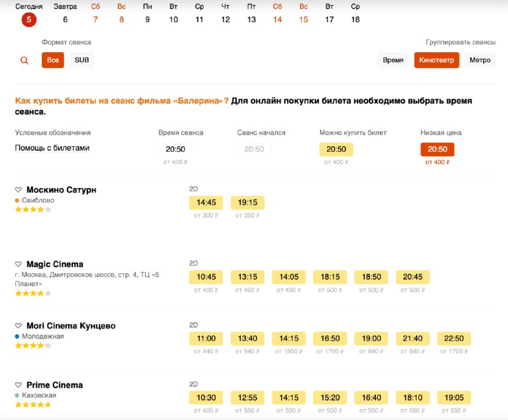Pick the 14:45 session at Москино Сатурн
The image size is (508, 420).
(206, 203)
